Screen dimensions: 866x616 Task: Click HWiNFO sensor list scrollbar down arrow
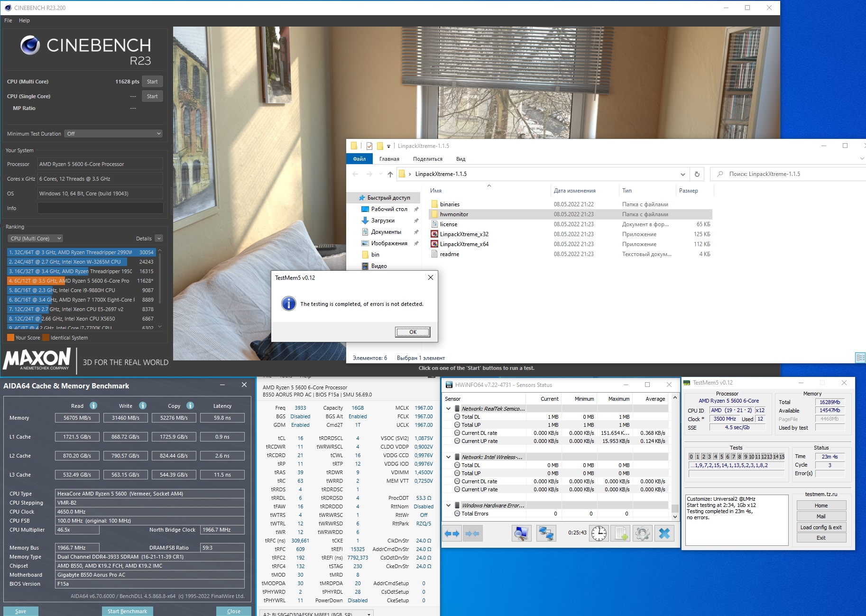coord(675,516)
